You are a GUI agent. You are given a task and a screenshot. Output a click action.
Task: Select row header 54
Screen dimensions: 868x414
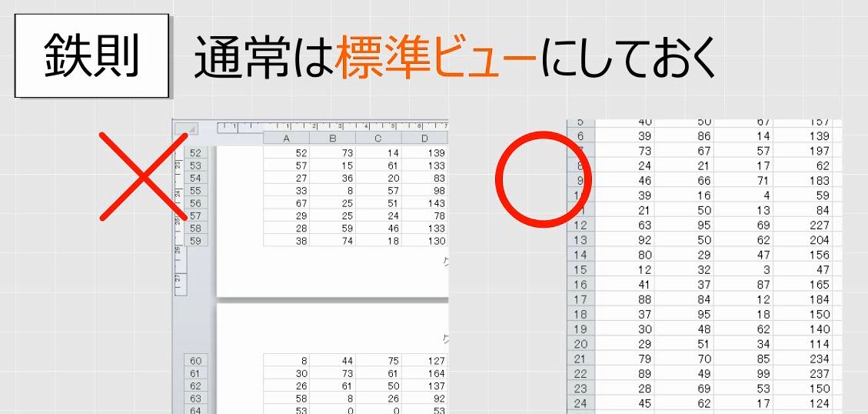pyautogui.click(x=196, y=178)
